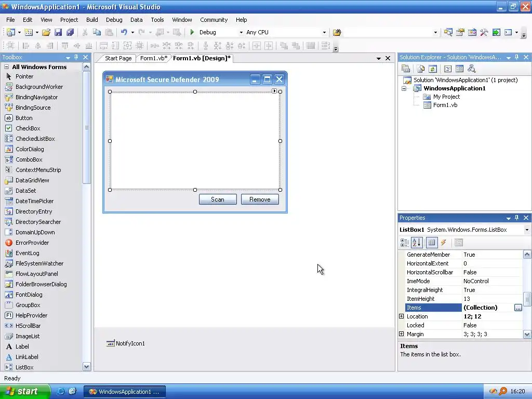The width and height of the screenshot is (532, 399).
Task: Click View Class Diagram icon
Action: (x=472, y=69)
